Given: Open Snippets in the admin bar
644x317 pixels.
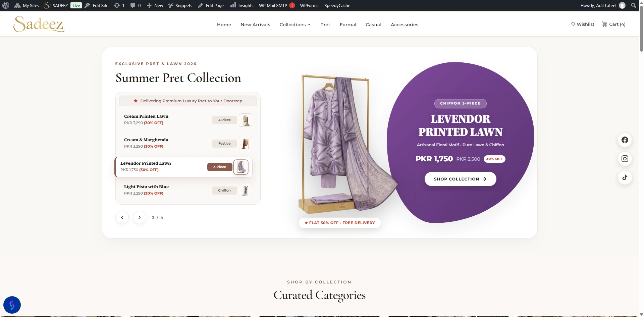Looking at the screenshot, I should click(x=180, y=5).
